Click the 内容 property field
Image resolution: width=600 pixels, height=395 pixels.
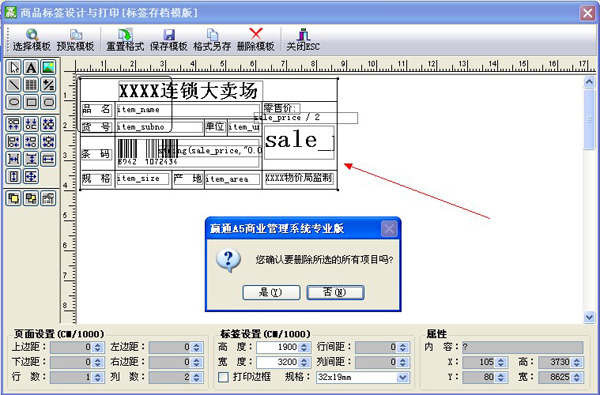click(x=523, y=347)
